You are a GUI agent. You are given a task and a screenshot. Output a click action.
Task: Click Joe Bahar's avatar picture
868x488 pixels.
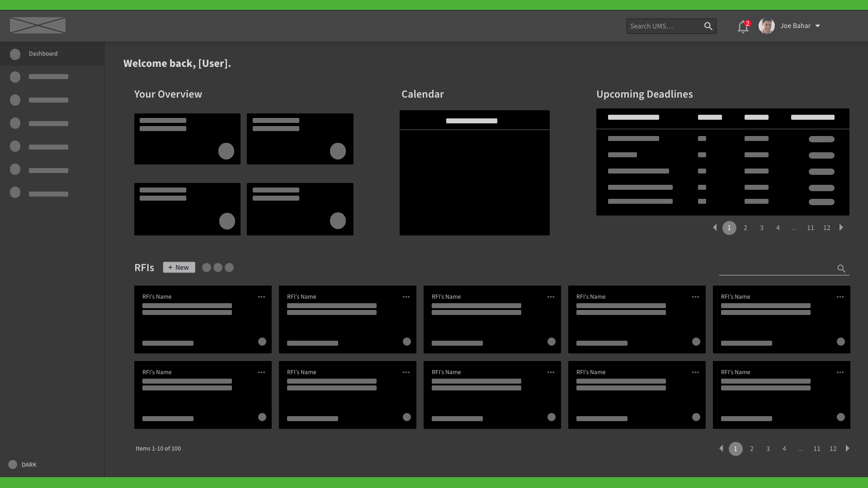click(766, 26)
